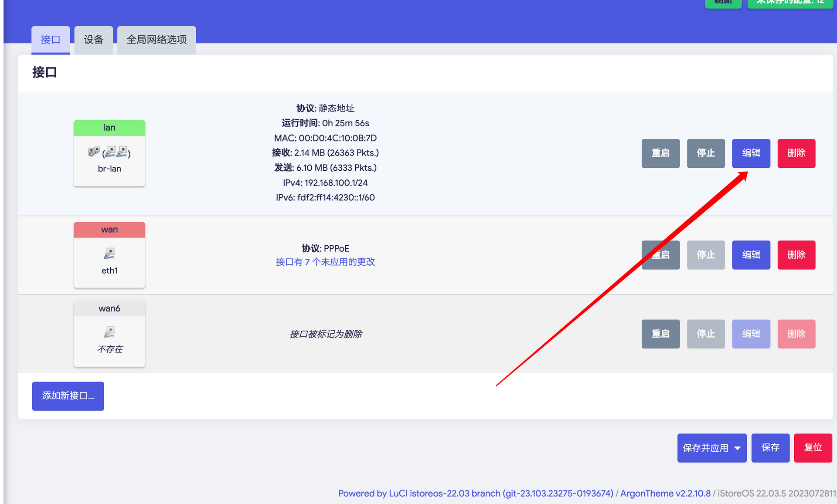The image size is (837, 504).
Task: Click the eth1 port icon under wan
Action: (109, 254)
